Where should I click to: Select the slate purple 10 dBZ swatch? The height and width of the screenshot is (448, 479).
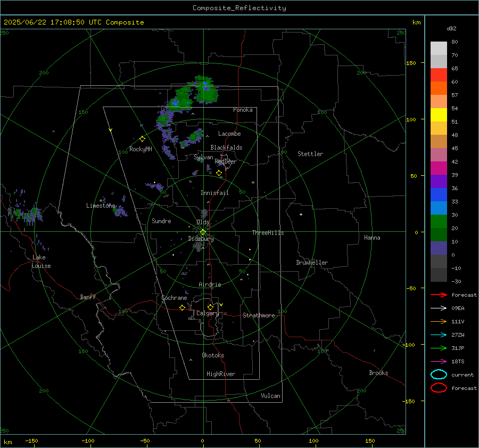click(x=439, y=248)
